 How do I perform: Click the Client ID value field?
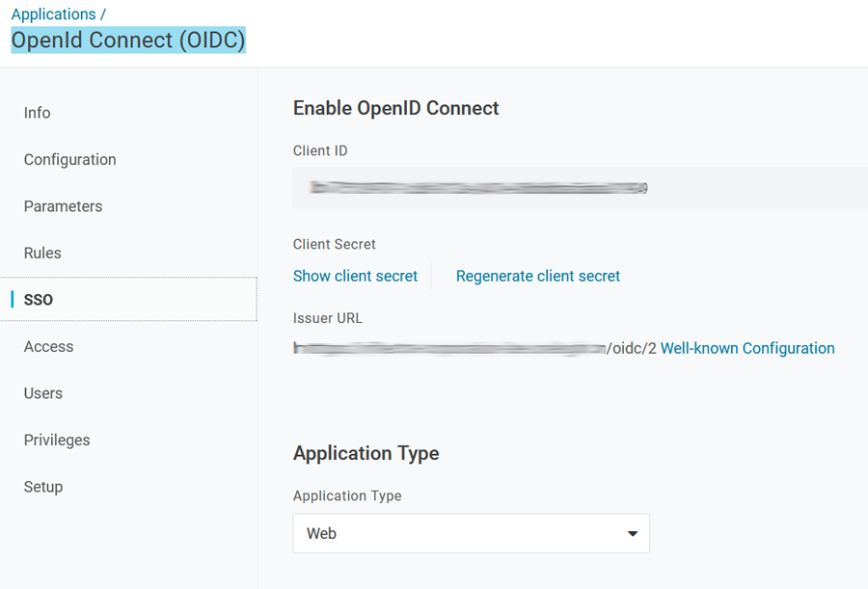pyautogui.click(x=579, y=188)
